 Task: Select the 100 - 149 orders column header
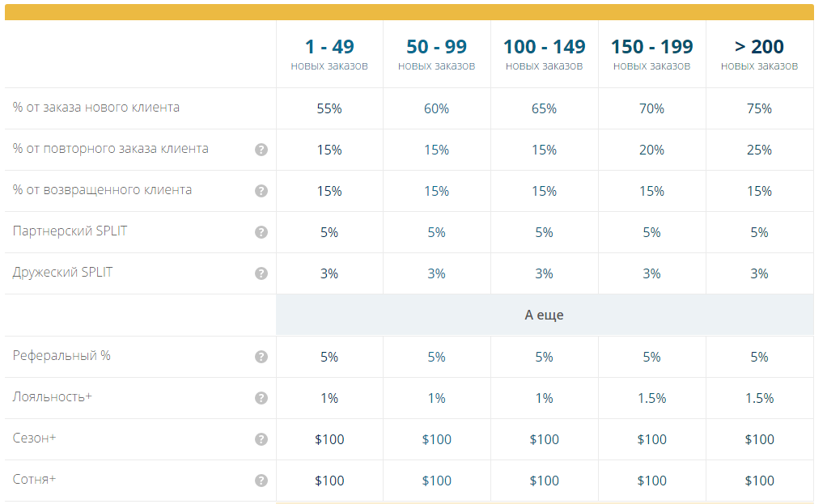point(544,53)
